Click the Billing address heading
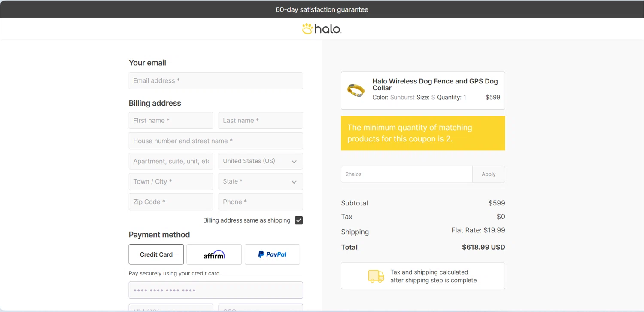The image size is (644, 312). (x=155, y=103)
